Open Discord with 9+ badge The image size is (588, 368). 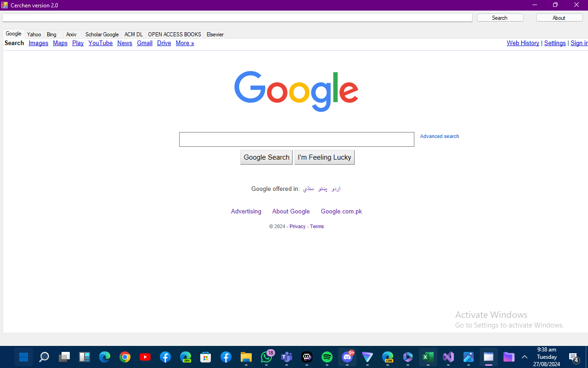coord(347,357)
